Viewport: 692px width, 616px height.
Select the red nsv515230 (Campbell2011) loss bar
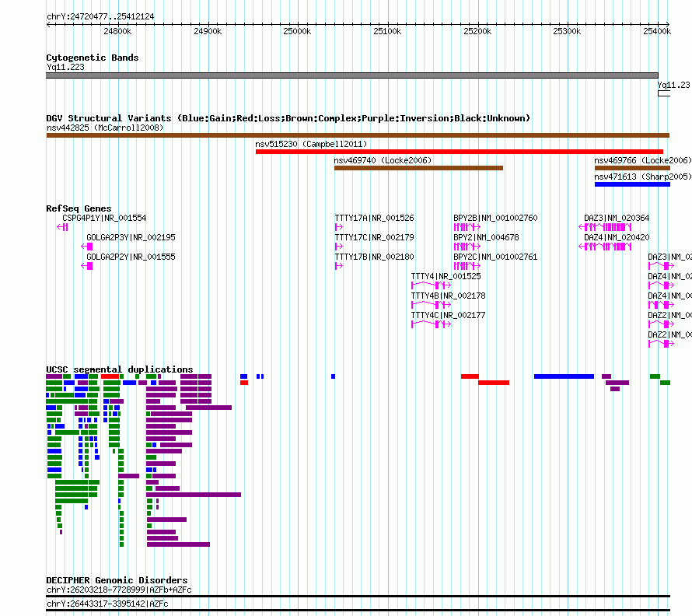459,152
